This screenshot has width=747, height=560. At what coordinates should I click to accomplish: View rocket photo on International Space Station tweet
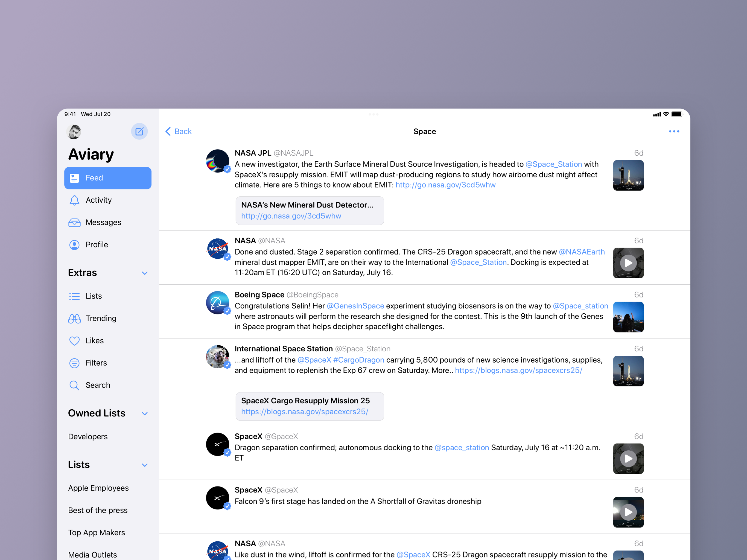628,371
